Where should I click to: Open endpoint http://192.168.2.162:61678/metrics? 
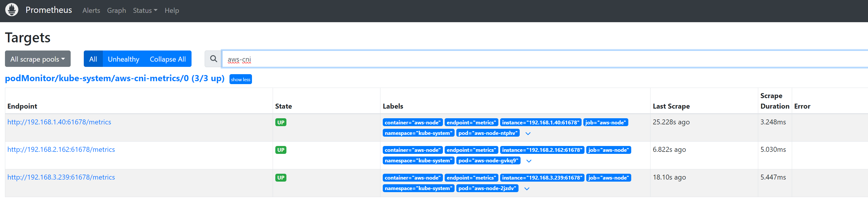pyautogui.click(x=61, y=149)
